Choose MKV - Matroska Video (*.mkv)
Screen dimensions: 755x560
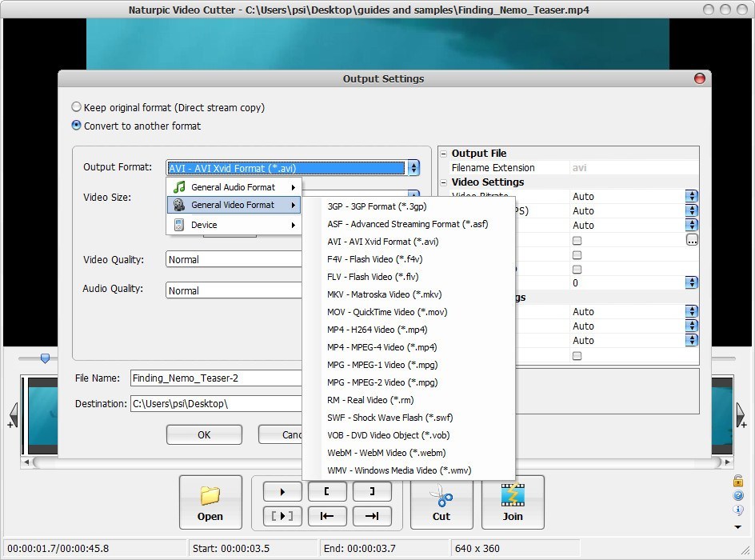tap(409, 294)
